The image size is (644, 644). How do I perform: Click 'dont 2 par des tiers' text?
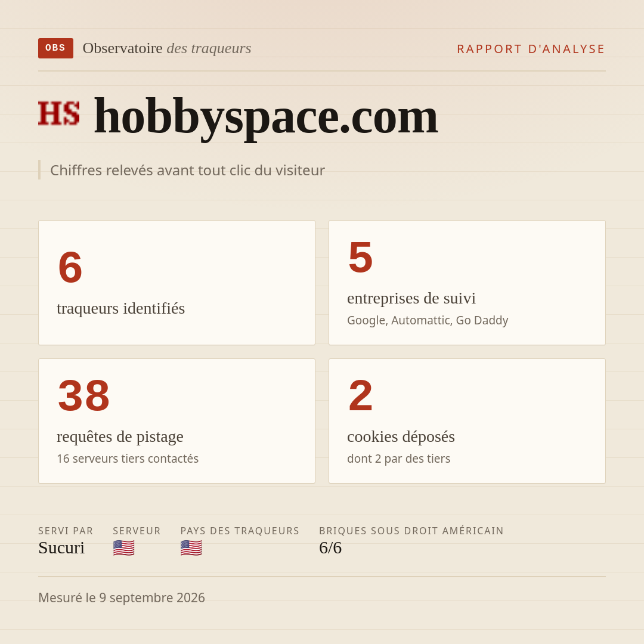pyautogui.click(x=398, y=459)
